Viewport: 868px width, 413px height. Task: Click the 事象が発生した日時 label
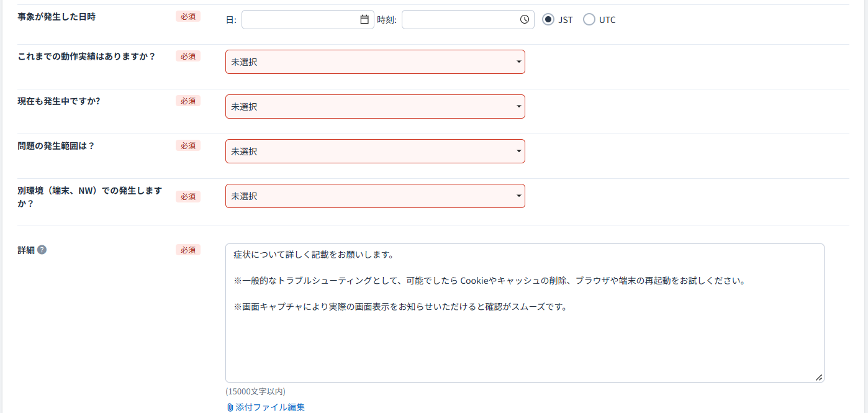click(x=57, y=17)
